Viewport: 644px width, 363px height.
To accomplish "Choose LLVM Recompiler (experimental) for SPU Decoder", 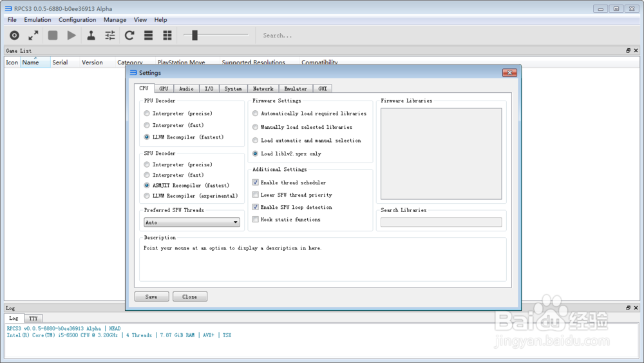I will pos(147,196).
